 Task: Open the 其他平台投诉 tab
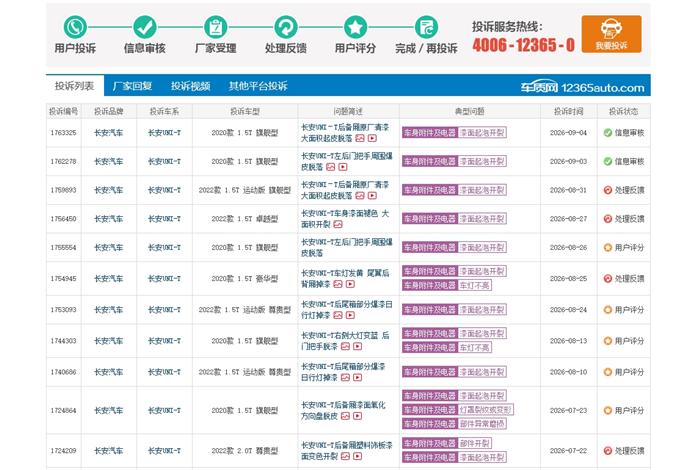(x=258, y=86)
